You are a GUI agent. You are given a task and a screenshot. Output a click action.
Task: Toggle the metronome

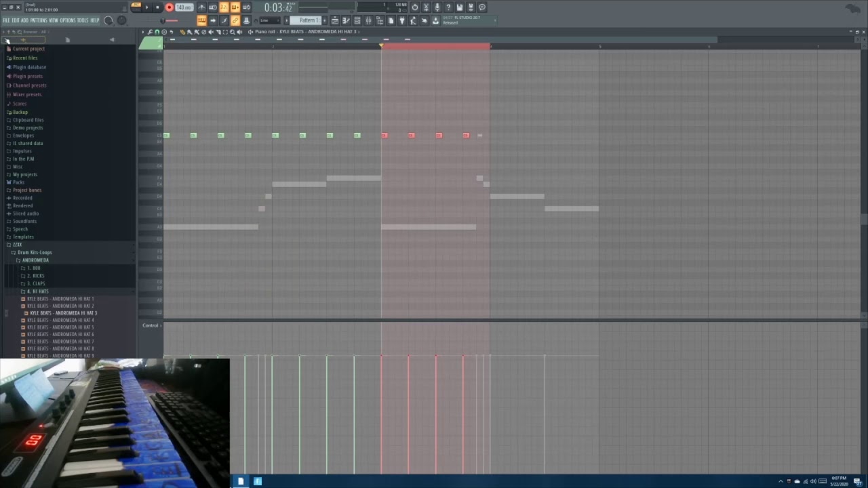(201, 7)
